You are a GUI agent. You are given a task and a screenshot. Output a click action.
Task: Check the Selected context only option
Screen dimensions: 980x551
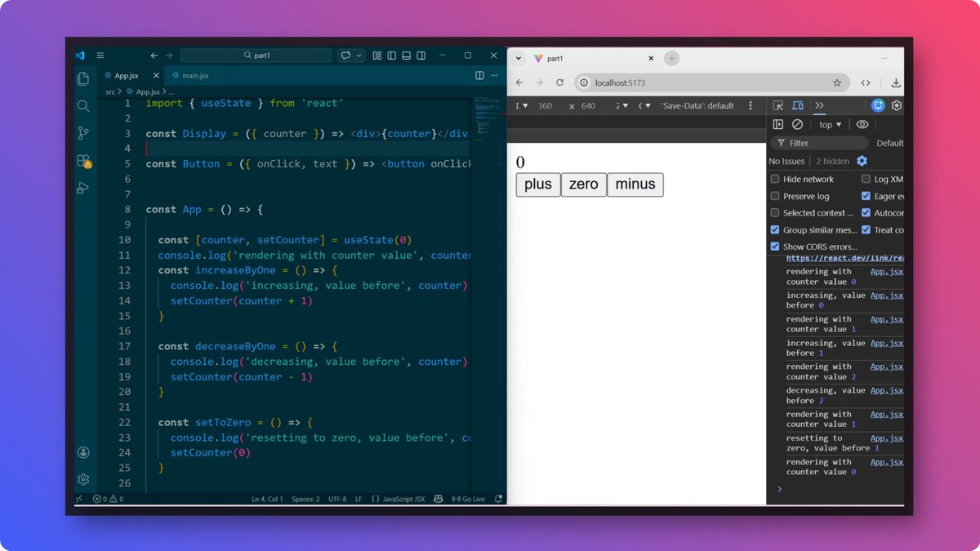pos(775,213)
